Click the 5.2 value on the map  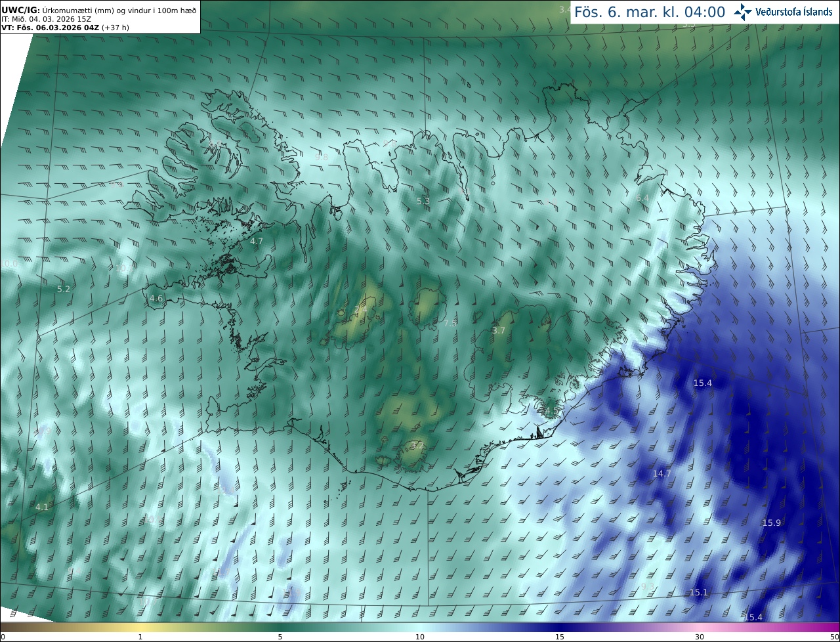pyautogui.click(x=64, y=289)
